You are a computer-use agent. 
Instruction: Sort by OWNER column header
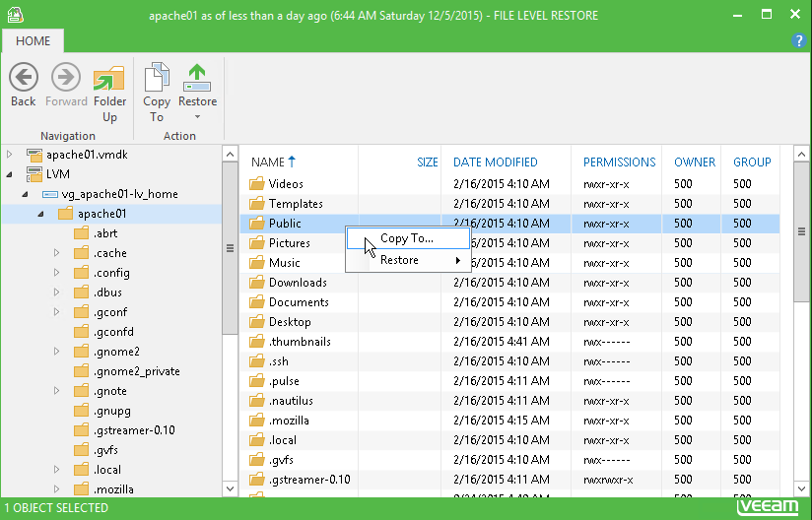tap(695, 162)
